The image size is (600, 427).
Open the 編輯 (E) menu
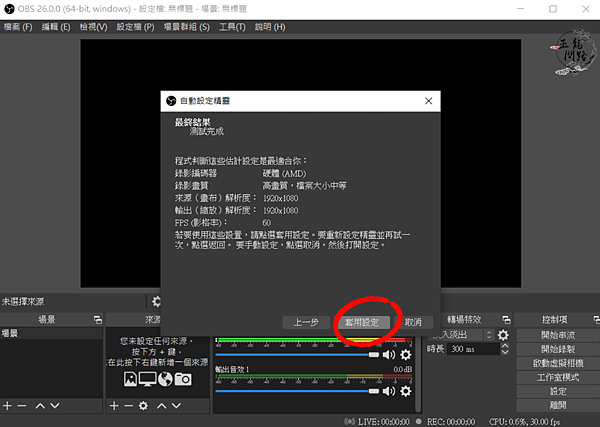(x=56, y=27)
